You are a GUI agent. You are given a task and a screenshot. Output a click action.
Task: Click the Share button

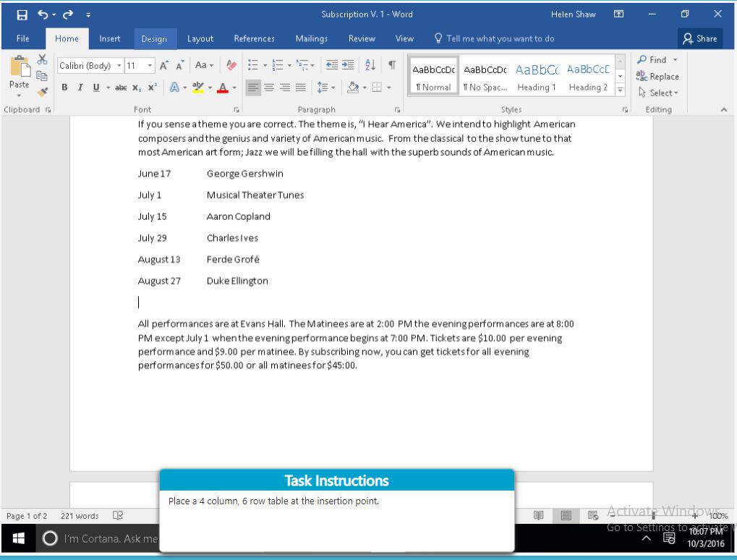tap(699, 38)
